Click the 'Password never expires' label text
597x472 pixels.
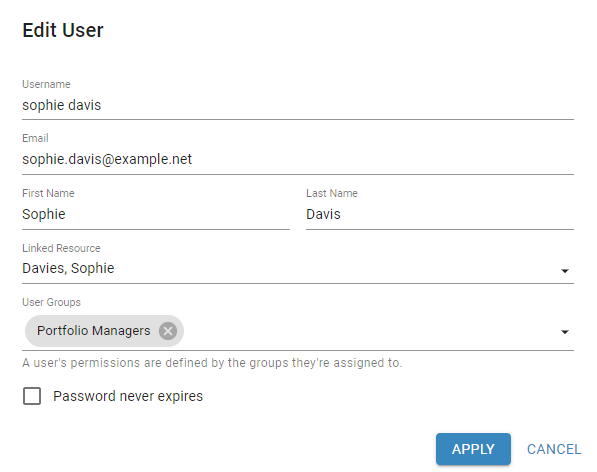(128, 396)
